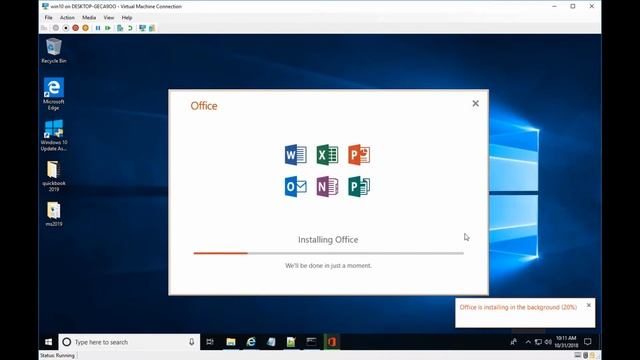Screen dimensions: 640x360
Task: Open the green taskbar app icon
Action: tap(291, 342)
